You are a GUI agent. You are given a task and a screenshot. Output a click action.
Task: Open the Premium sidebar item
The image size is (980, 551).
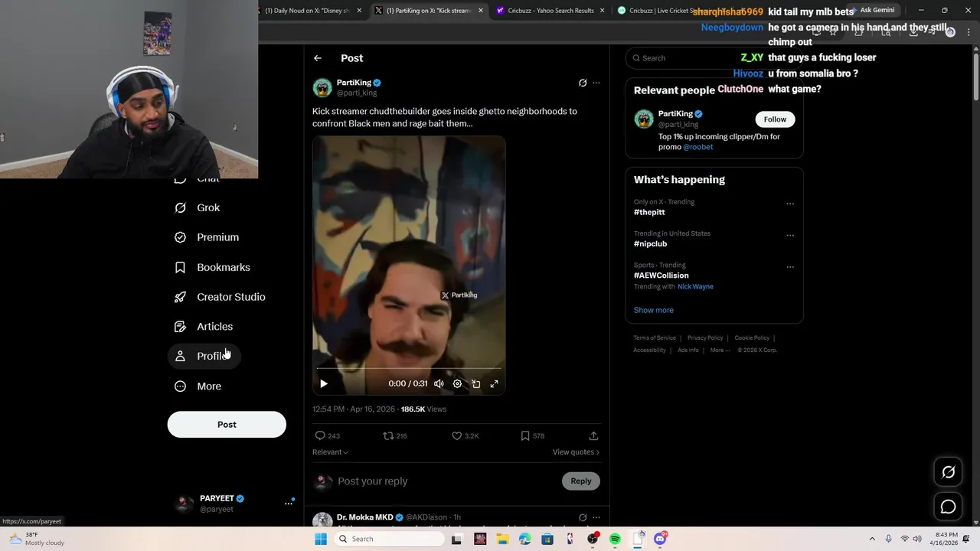tap(207, 237)
